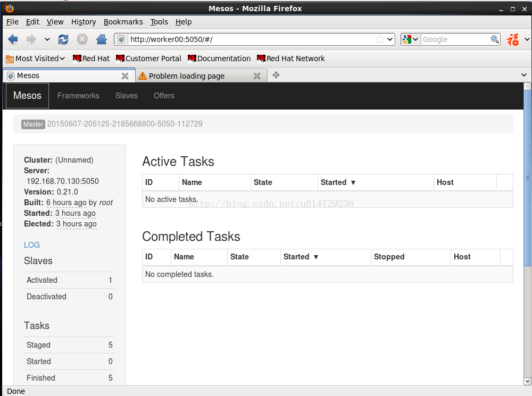532x396 pixels.
Task: Open the Red Hat Network bookmark
Action: [291, 58]
